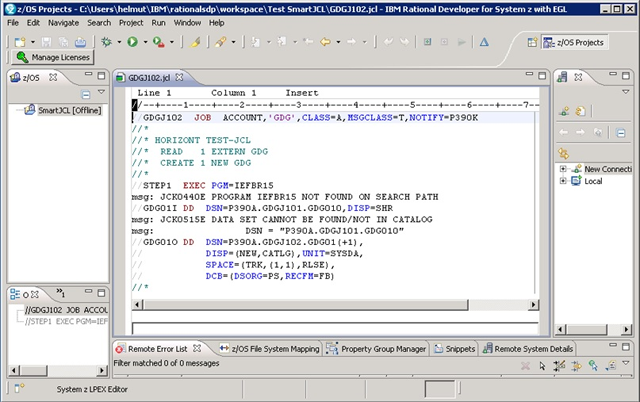
Task: Switch to Remote System Details tab
Action: [x=528, y=349]
